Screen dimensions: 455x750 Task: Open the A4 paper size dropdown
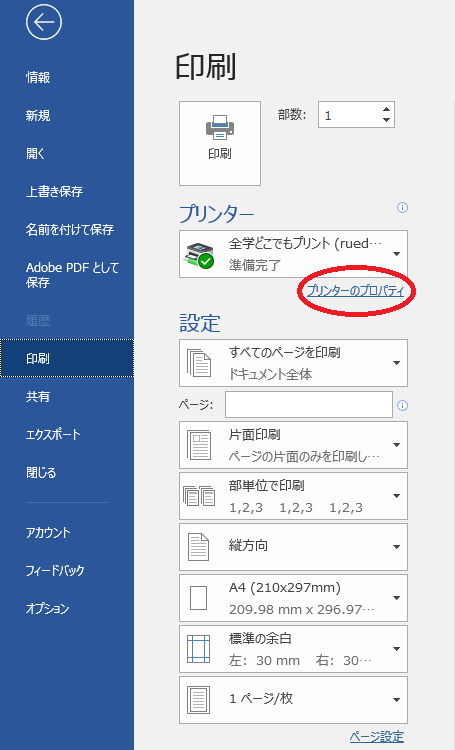(293, 598)
